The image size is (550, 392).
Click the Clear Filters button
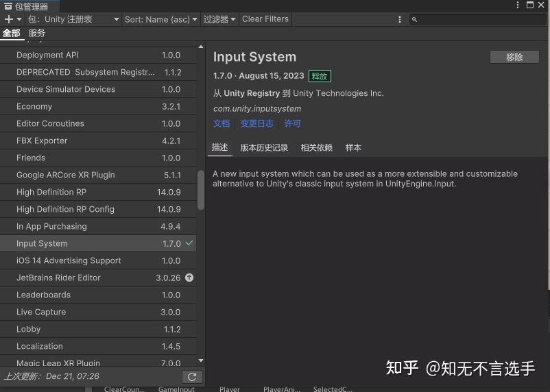coord(265,19)
